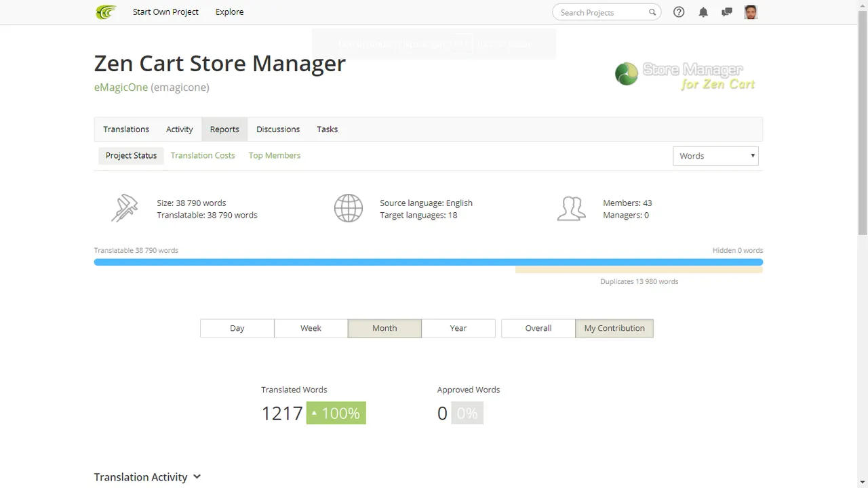Open the eMagicOne owner profile link

click(121, 87)
